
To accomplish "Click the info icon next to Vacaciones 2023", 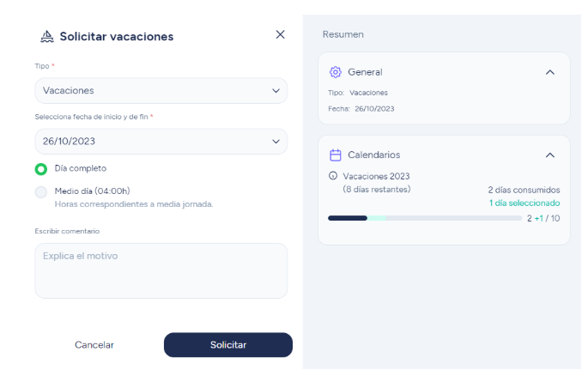I will 333,175.
